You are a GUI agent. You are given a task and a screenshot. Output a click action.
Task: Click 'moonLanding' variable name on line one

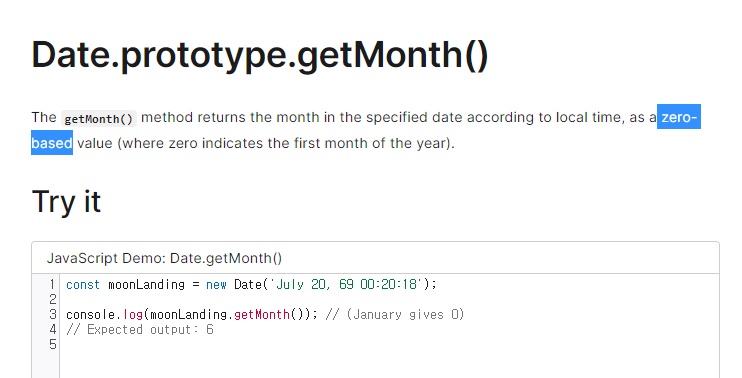pos(146,284)
